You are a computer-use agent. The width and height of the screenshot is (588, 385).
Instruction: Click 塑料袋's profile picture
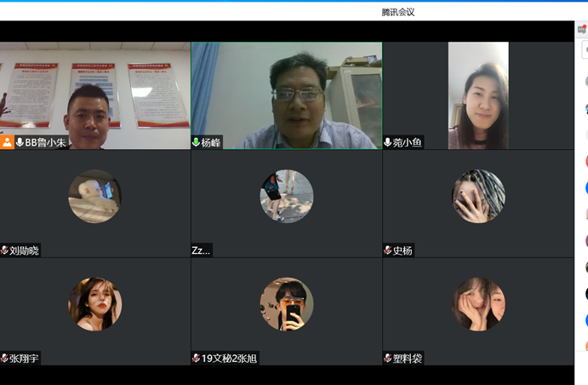[478, 304]
